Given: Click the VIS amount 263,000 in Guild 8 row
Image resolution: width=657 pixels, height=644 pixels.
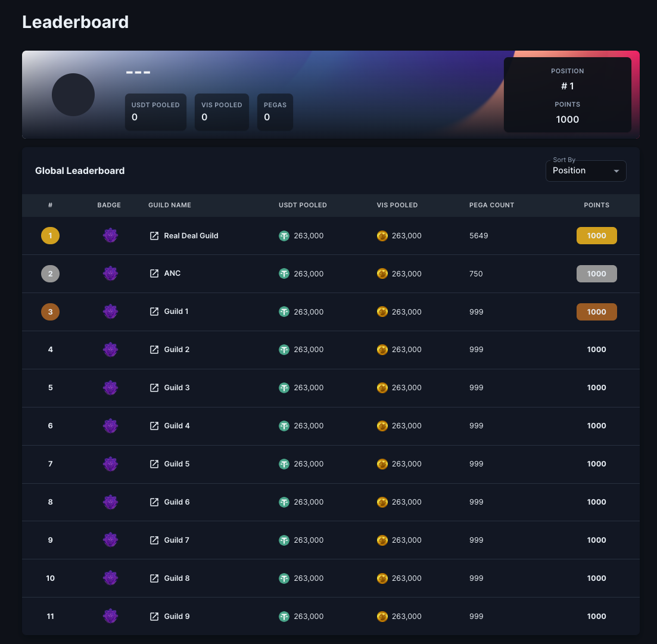Looking at the screenshot, I should 407,578.
